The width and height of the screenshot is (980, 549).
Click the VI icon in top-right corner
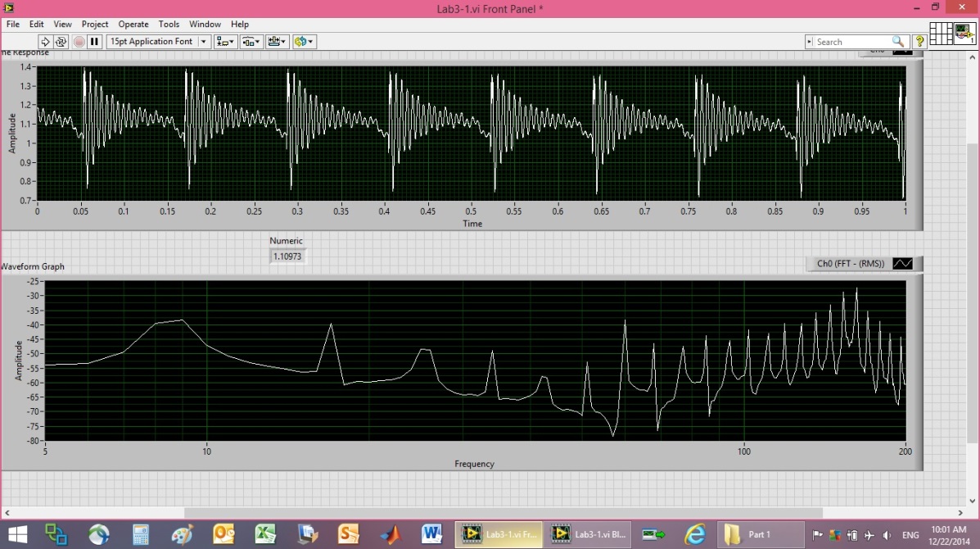coord(964,34)
